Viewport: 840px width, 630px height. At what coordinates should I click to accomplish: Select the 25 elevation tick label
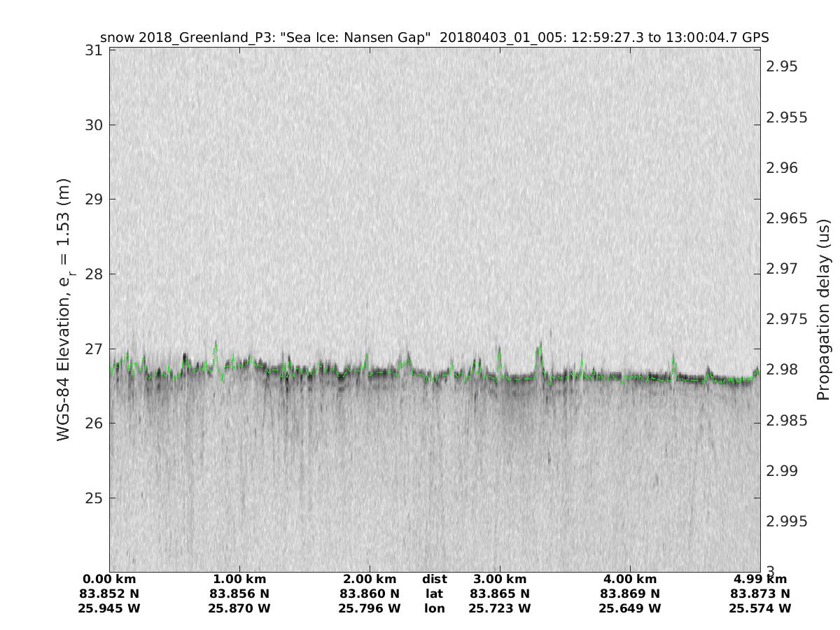click(x=94, y=498)
